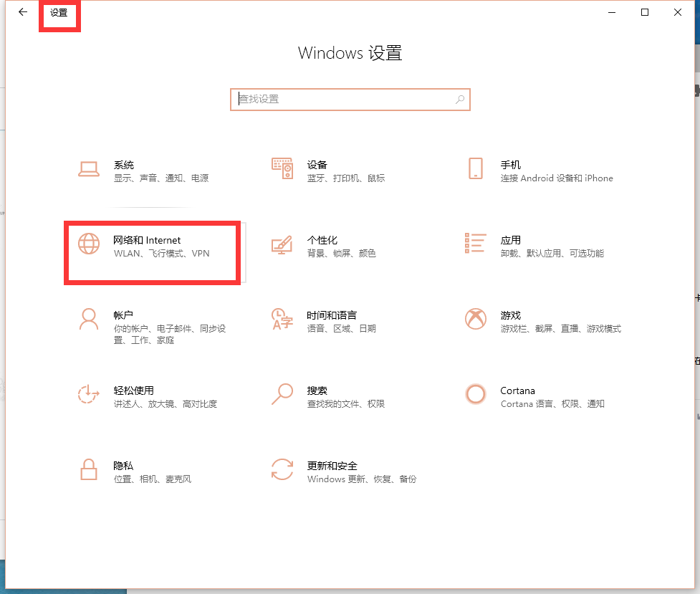
Task: Open 时间和语言 settings
Action: [332, 315]
